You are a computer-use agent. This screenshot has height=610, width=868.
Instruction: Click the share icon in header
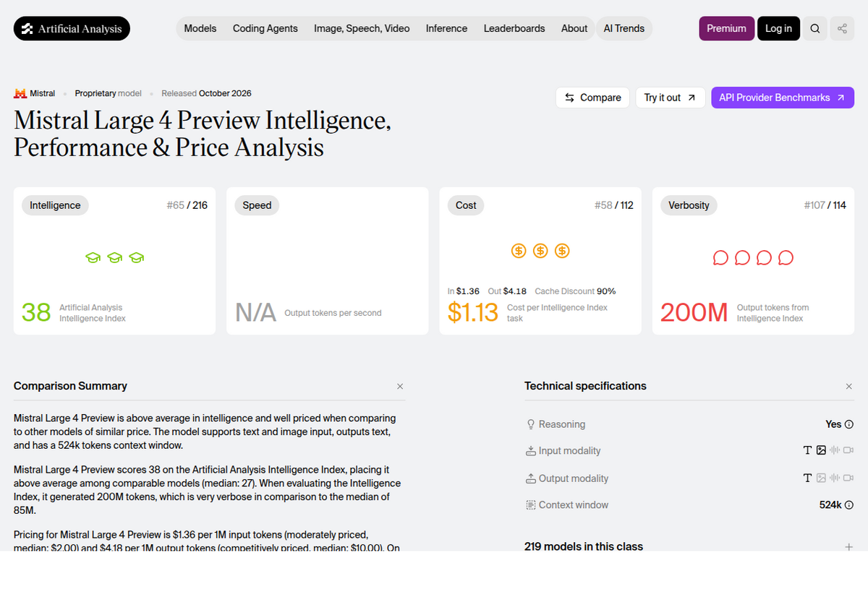click(x=842, y=29)
